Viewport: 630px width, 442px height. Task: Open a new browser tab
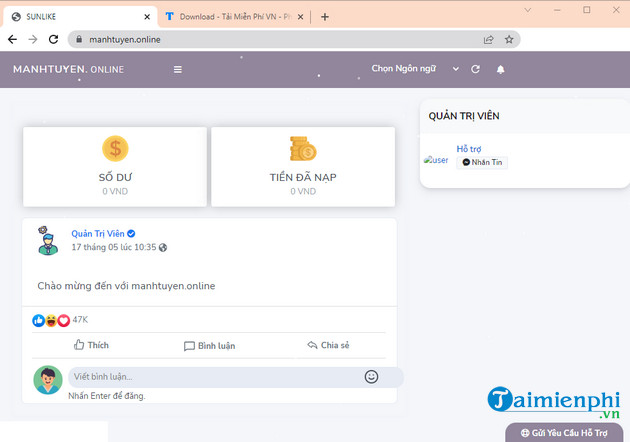click(325, 17)
